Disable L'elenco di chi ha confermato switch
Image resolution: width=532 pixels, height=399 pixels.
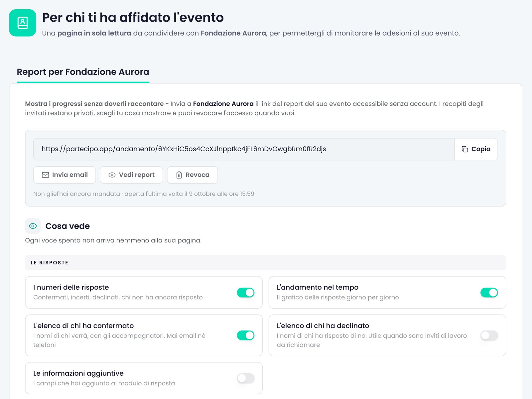246,335
